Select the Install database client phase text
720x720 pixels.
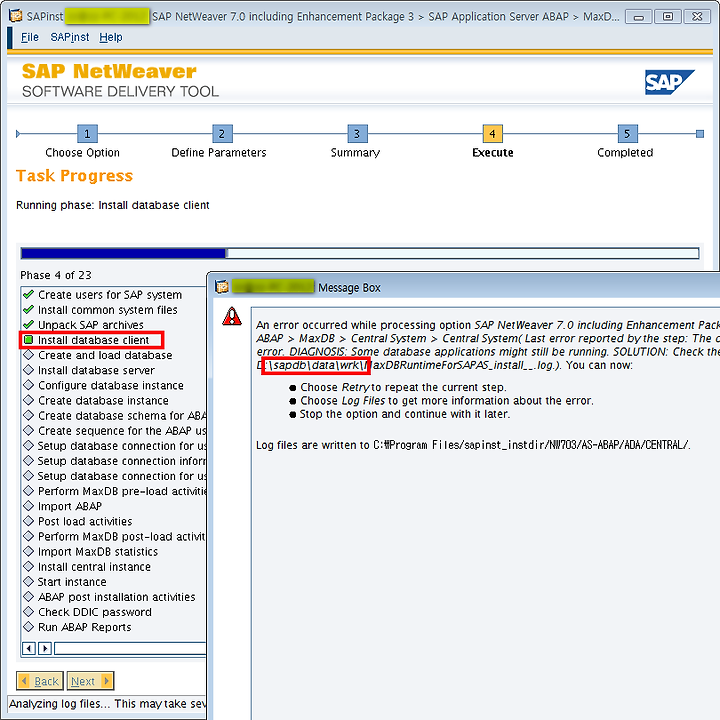point(93,340)
